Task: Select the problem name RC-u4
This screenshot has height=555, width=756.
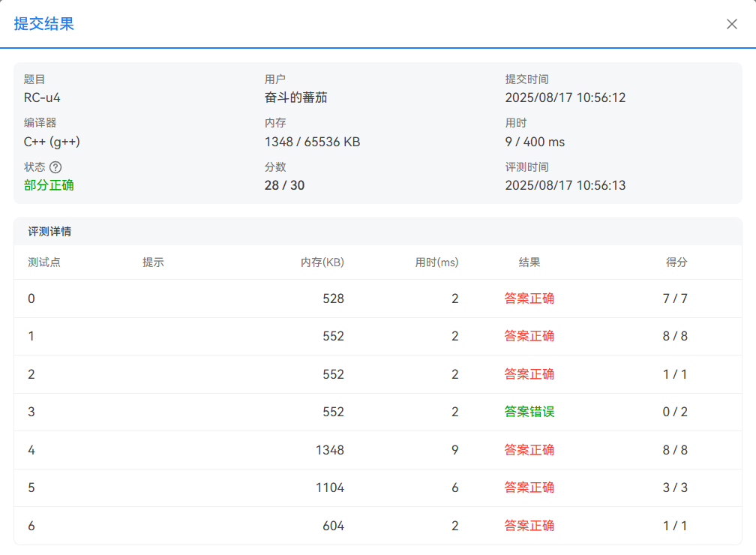Action: [42, 98]
